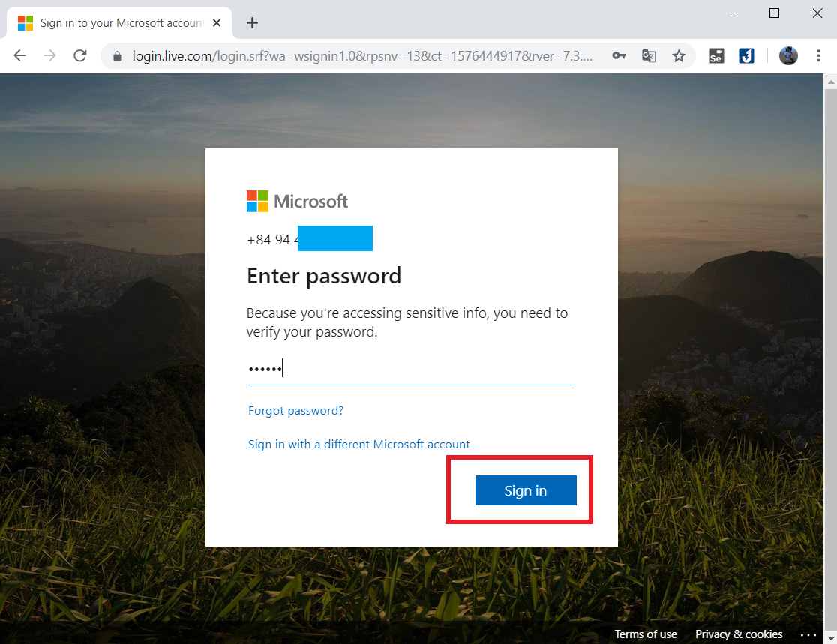Open the Chrome profile avatar
The width and height of the screenshot is (837, 644).
click(788, 55)
